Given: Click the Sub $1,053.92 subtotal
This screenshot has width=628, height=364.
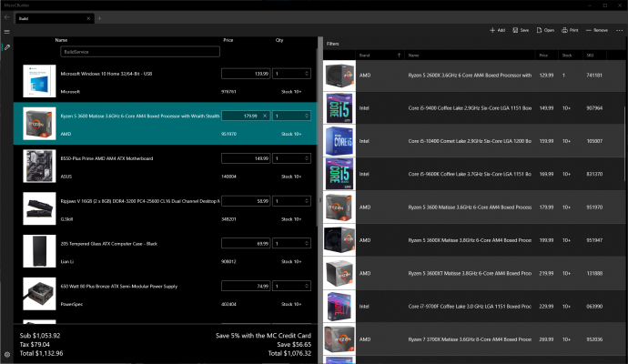Looking at the screenshot, I should click(x=40, y=336).
